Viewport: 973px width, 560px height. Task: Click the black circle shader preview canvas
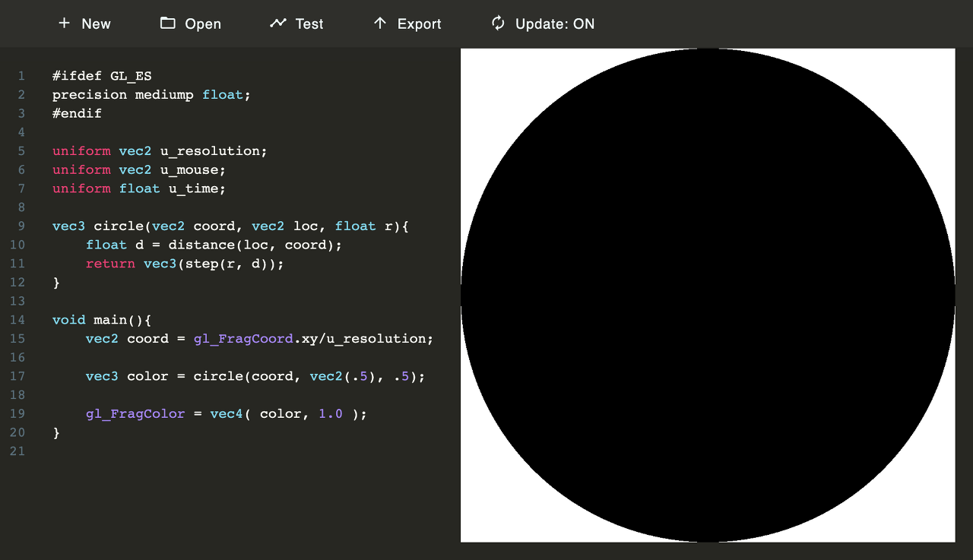point(708,296)
